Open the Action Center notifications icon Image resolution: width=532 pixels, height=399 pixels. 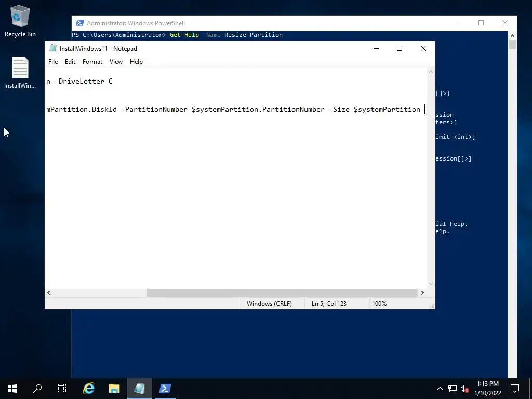point(515,389)
